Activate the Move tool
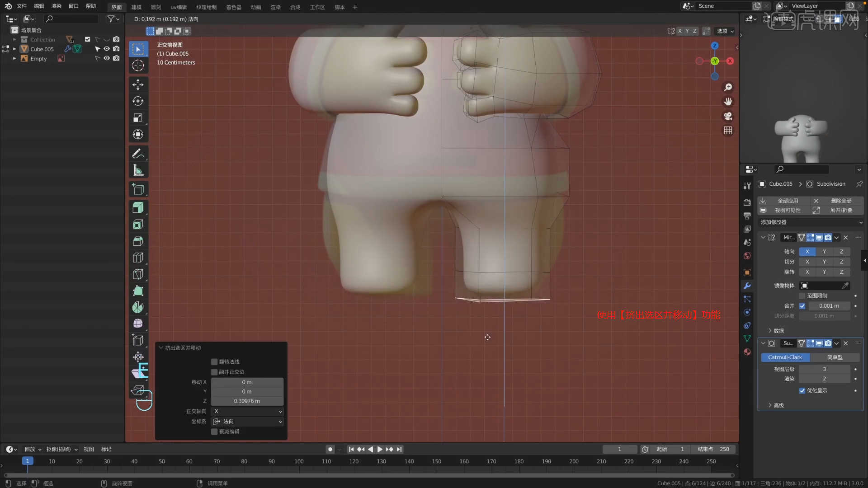Image resolution: width=868 pixels, height=488 pixels. (x=138, y=84)
